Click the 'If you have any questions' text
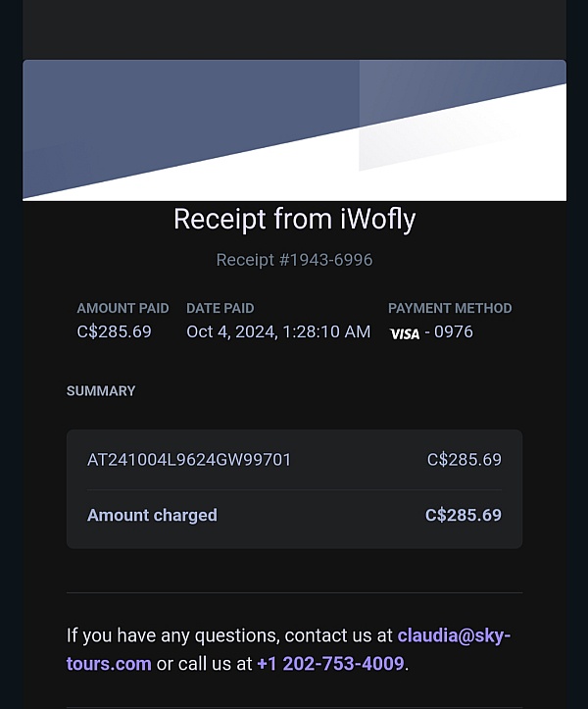The width and height of the screenshot is (588, 709). pyautogui.click(x=172, y=635)
